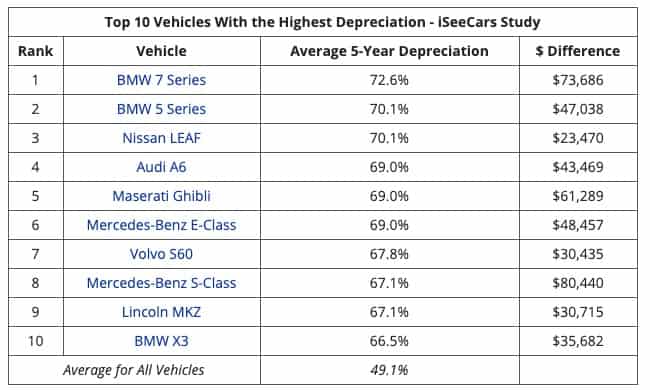Open the BMW 5 Series link
The width and height of the screenshot is (650, 390).
tap(161, 109)
